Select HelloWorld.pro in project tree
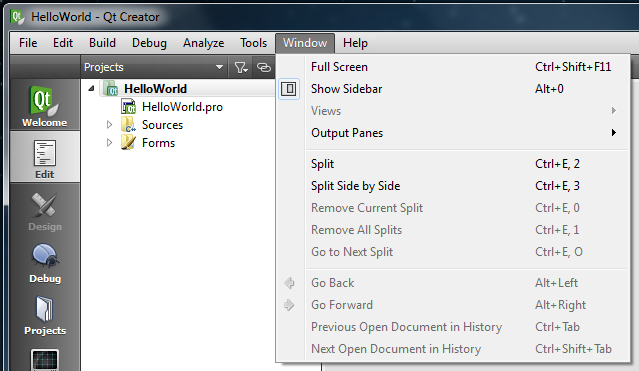 [182, 107]
